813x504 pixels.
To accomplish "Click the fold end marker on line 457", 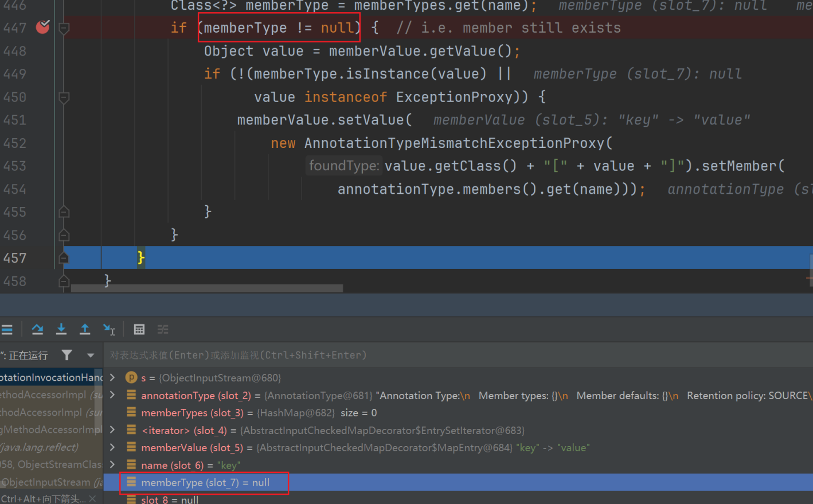I will tap(64, 258).
